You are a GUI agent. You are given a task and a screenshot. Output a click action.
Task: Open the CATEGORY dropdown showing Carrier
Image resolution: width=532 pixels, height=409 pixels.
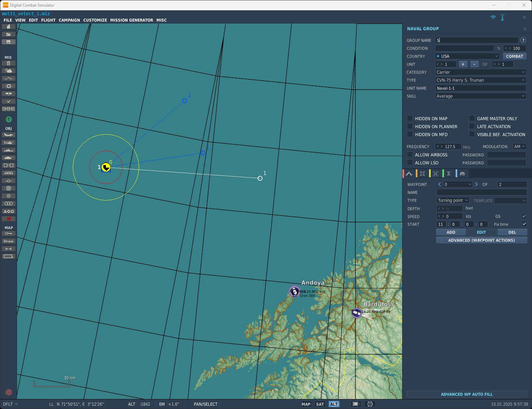481,72
